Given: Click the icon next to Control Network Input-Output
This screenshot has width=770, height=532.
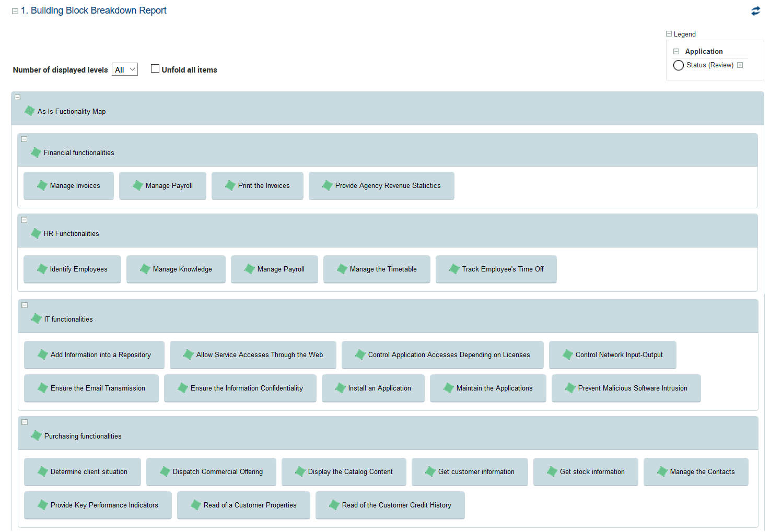Looking at the screenshot, I should coord(568,354).
